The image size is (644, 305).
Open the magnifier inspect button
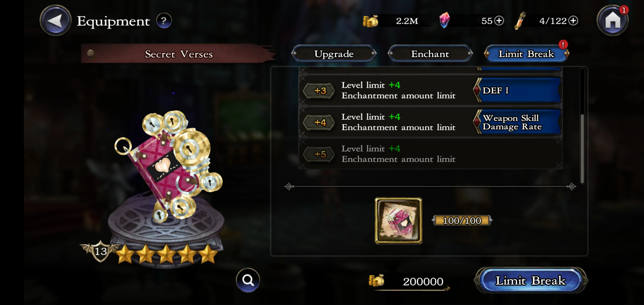pos(248,280)
